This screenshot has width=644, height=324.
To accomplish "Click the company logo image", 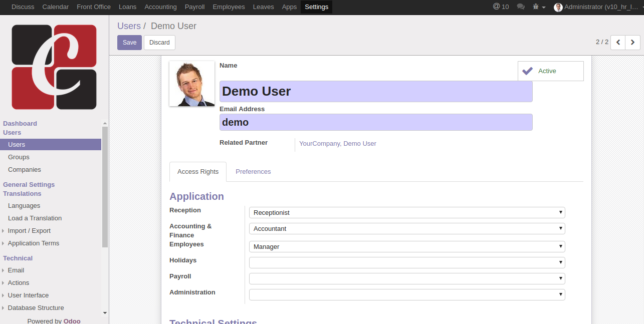I will [54, 67].
